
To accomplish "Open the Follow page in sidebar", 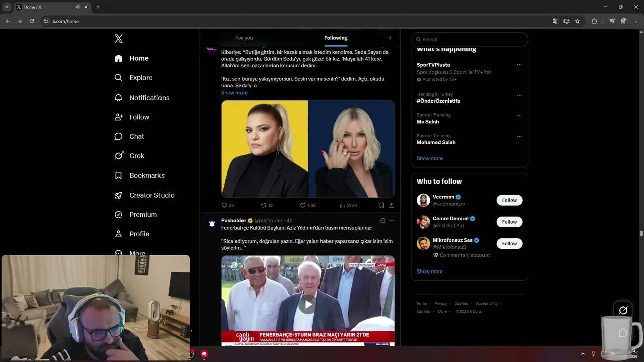I will click(132, 117).
